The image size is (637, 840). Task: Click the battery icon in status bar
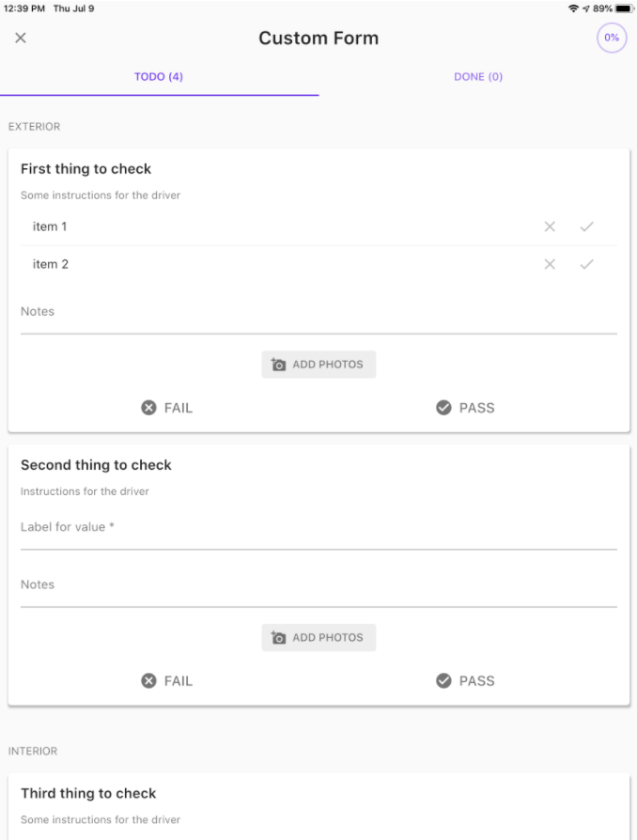(x=622, y=8)
